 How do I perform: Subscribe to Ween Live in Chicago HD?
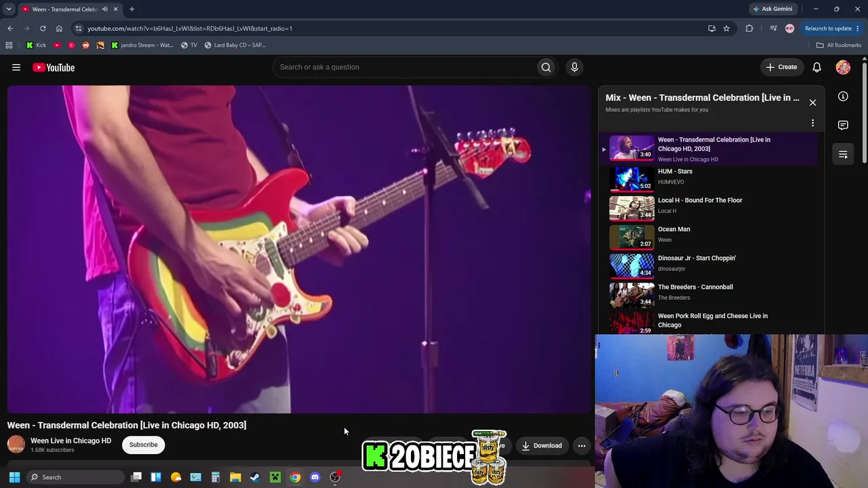click(x=143, y=445)
